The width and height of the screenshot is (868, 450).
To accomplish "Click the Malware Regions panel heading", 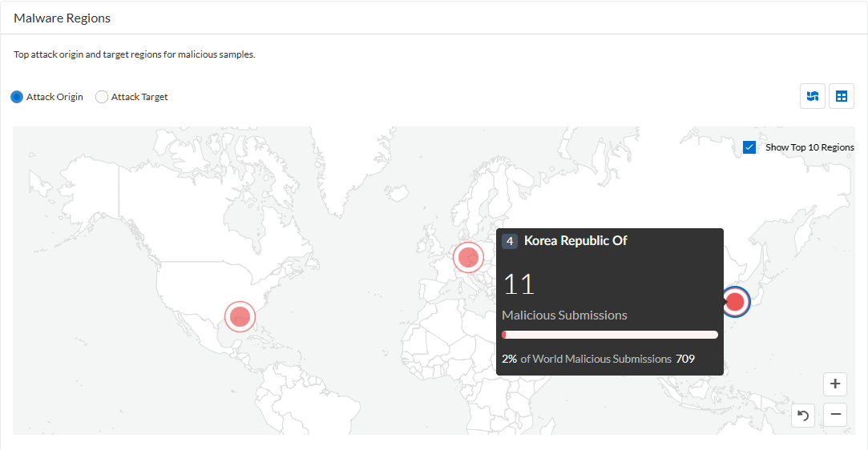I will 62,18.
